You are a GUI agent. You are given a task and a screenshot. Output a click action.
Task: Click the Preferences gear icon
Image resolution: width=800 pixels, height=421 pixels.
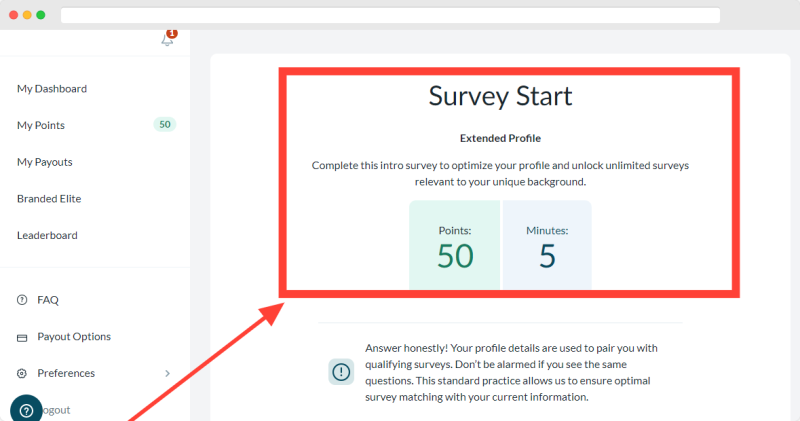coord(22,374)
